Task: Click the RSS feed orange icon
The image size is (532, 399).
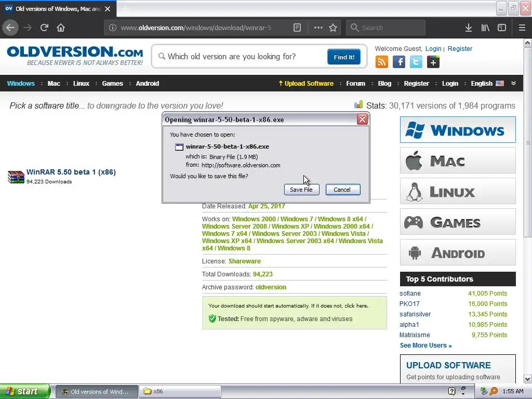Action: click(x=382, y=62)
